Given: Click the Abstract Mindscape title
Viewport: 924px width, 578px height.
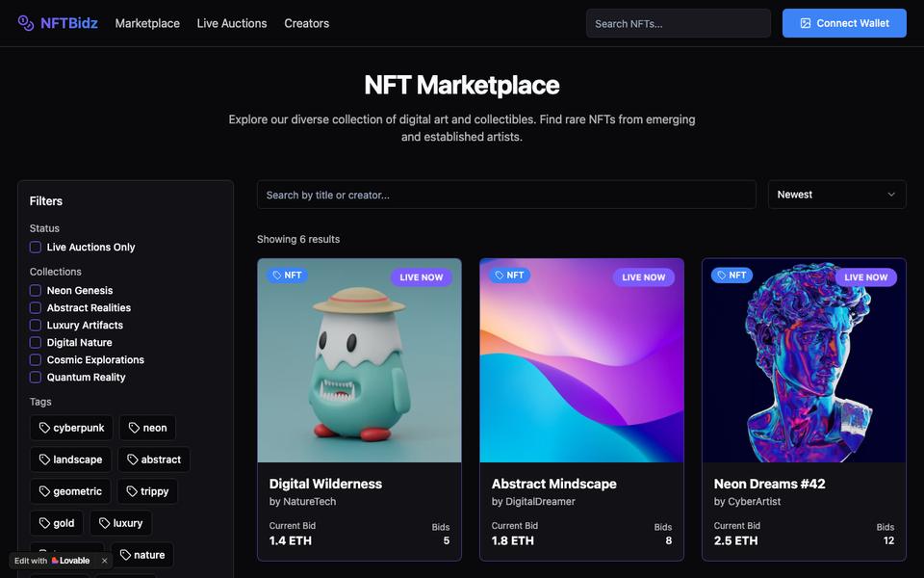Looking at the screenshot, I should click(x=554, y=484).
